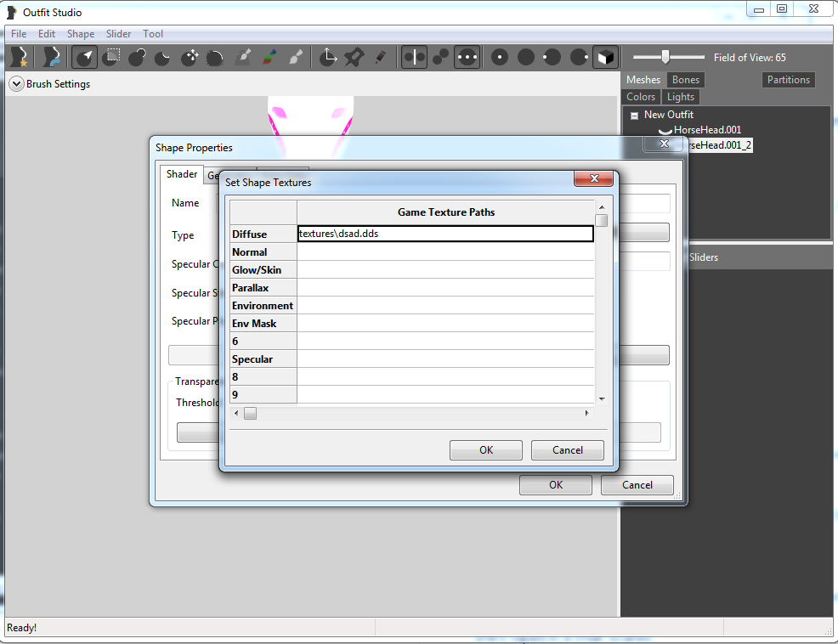The height and width of the screenshot is (644, 838).
Task: Expand the Brush Settings panel
Action: click(16, 84)
